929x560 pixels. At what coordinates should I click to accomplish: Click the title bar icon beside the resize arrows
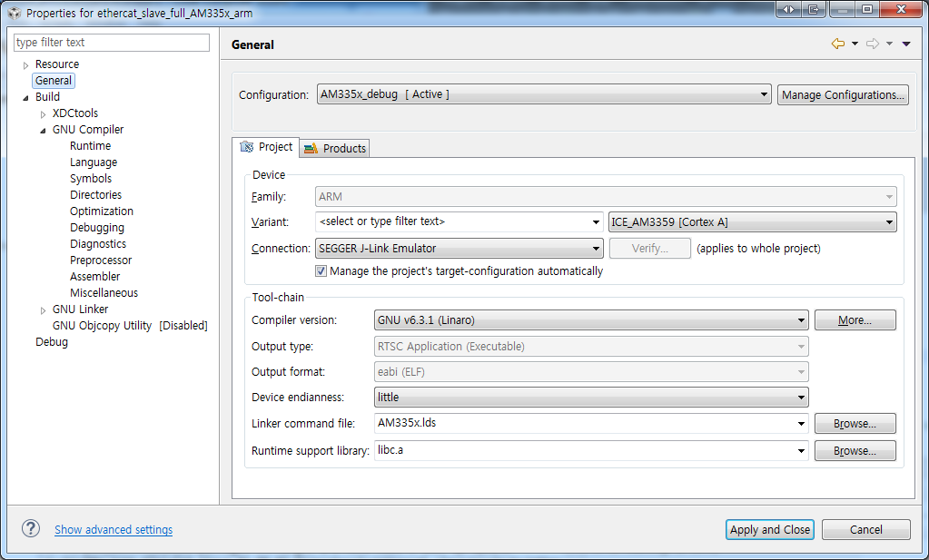pos(814,9)
